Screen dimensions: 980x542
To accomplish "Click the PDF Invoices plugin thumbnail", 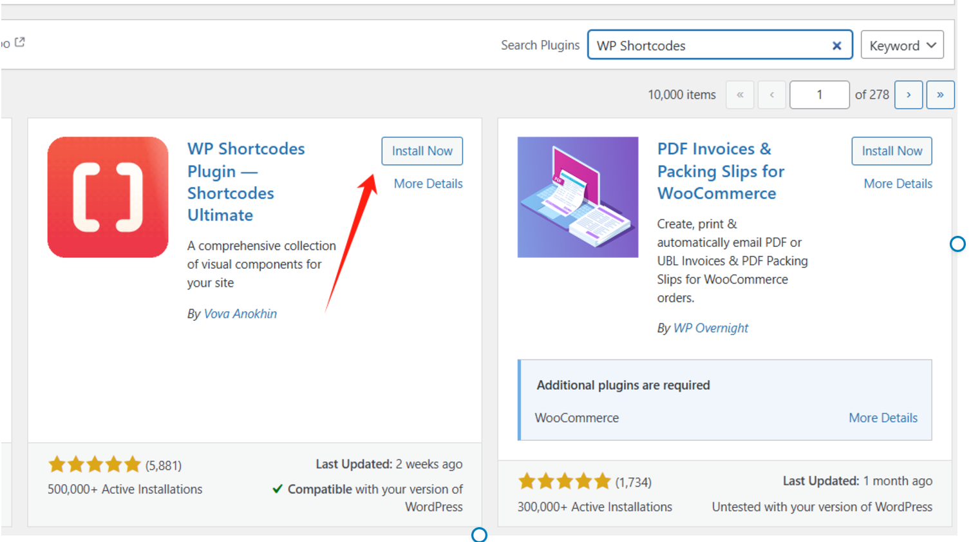I will pyautogui.click(x=578, y=197).
